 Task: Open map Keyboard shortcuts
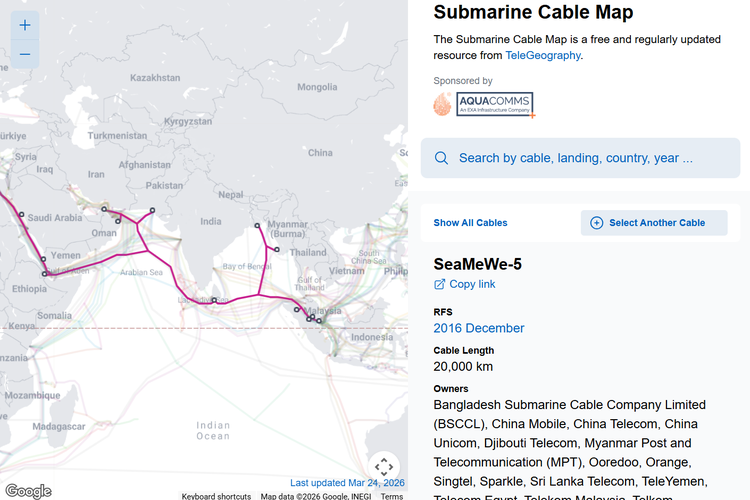click(x=216, y=496)
